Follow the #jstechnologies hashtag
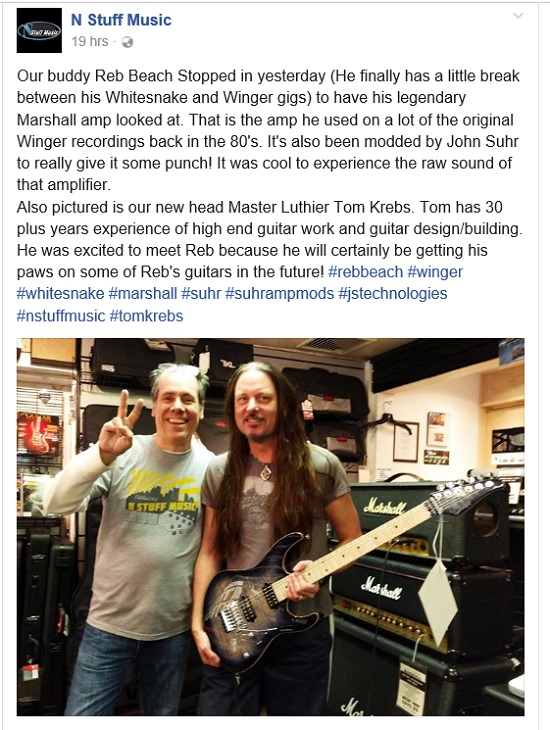This screenshot has height=730, width=550. pos(393,294)
